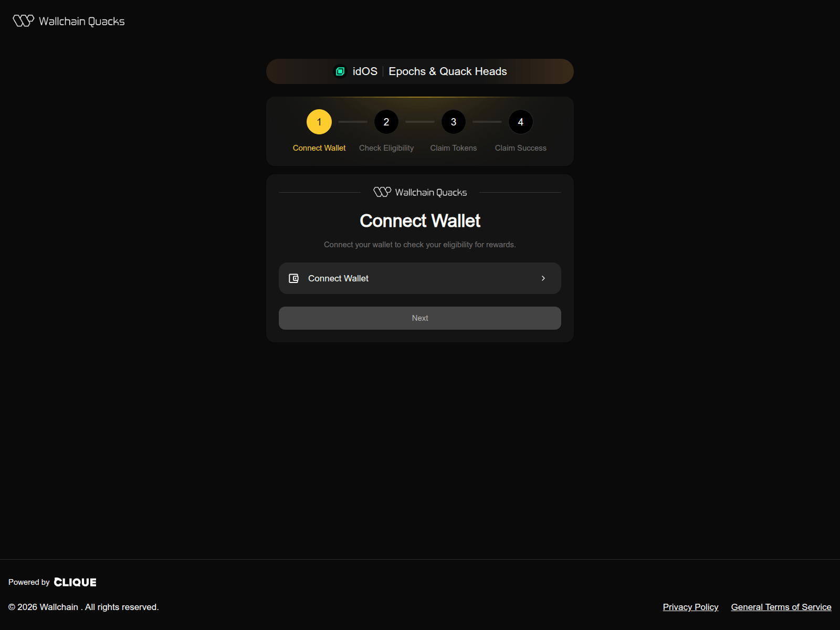Click the Claim Success step circle labeled 4
This screenshot has width=840, height=630.
coord(520,122)
